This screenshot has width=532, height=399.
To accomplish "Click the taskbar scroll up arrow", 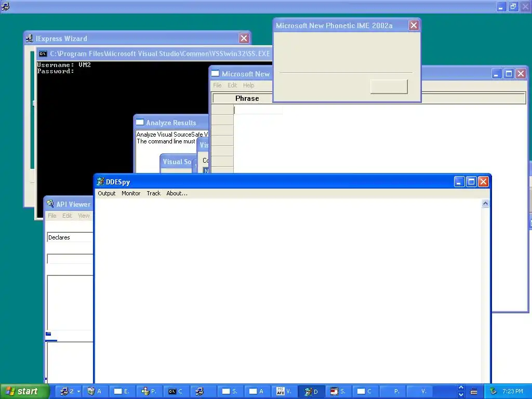I will (x=461, y=388).
